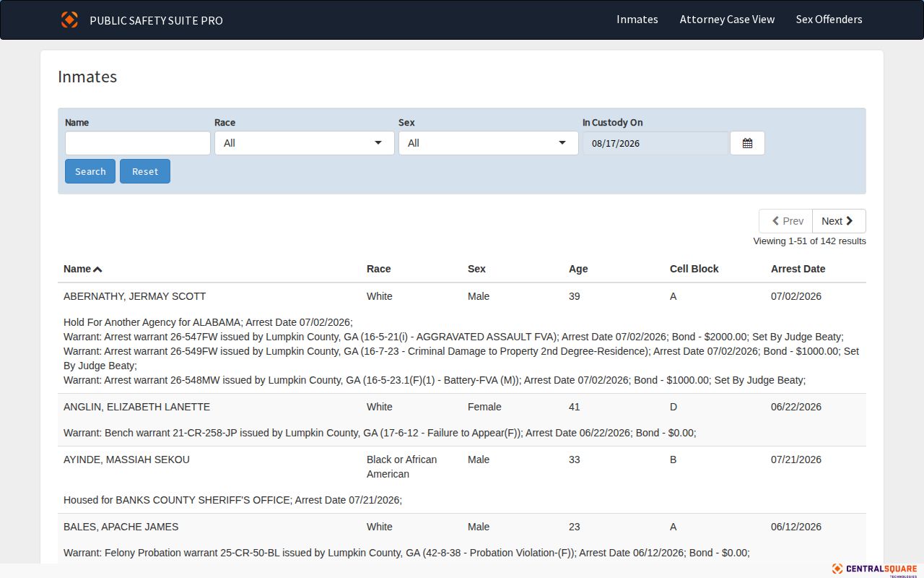The height and width of the screenshot is (578, 924).
Task: Click 'Viewing 1-51 of 142 results' text
Action: click(x=809, y=241)
